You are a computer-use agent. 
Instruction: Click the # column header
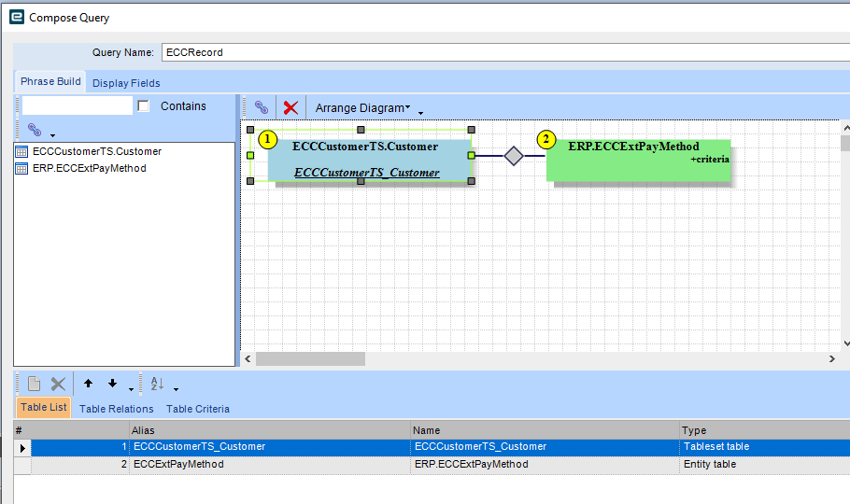[x=72, y=430]
